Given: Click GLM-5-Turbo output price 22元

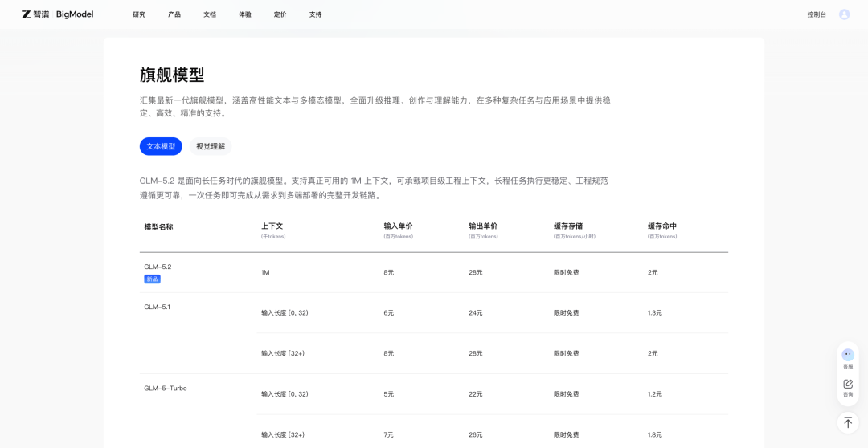Looking at the screenshot, I should tap(476, 394).
